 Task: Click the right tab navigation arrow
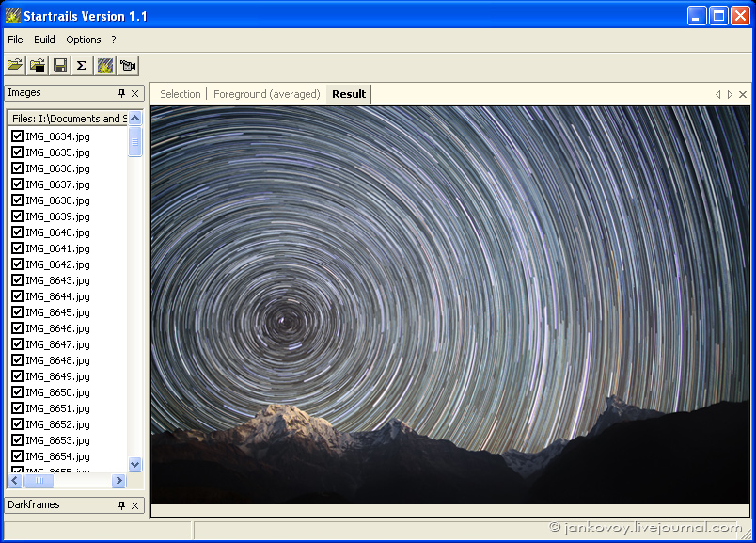pyautogui.click(x=730, y=94)
